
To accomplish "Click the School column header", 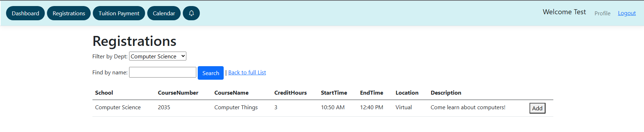I will pos(104,93).
